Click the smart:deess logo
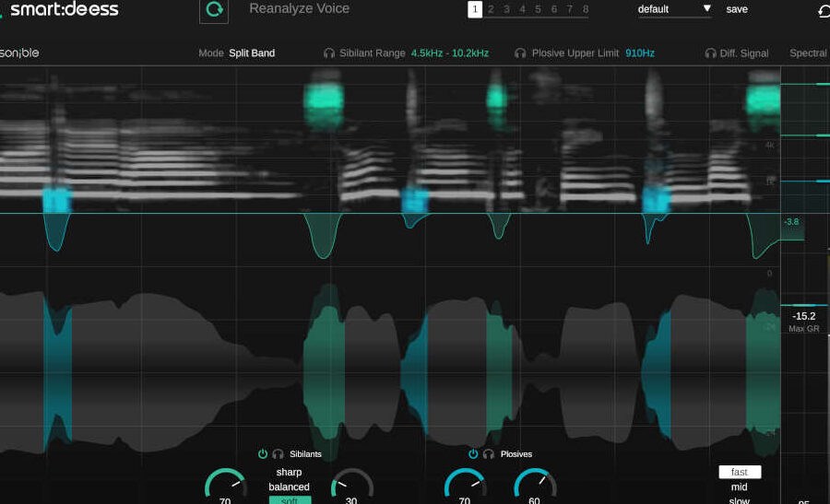This screenshot has height=504, width=830. 64,9
